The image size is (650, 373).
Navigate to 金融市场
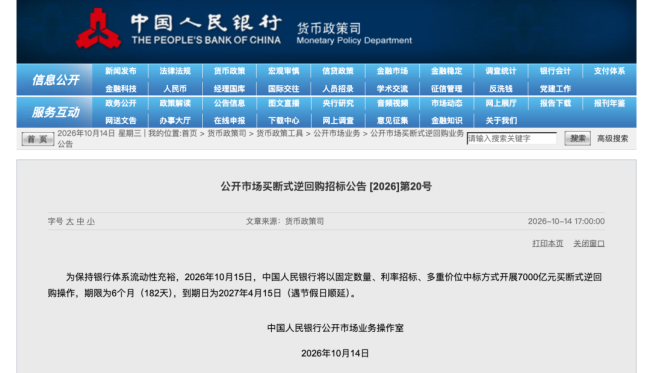coord(392,71)
